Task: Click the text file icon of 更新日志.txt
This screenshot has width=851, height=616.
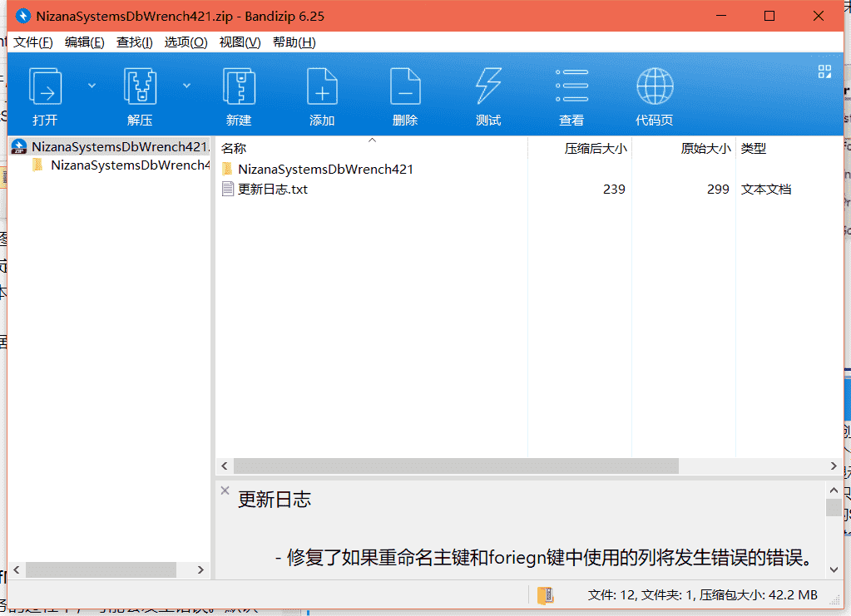Action: coord(228,190)
